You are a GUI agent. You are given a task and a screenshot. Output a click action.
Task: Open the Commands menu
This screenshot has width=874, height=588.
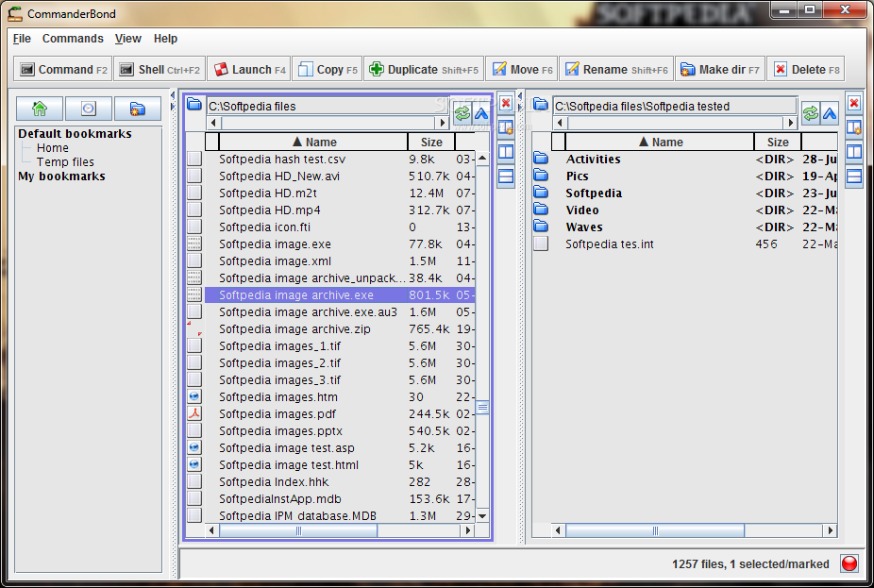[73, 39]
